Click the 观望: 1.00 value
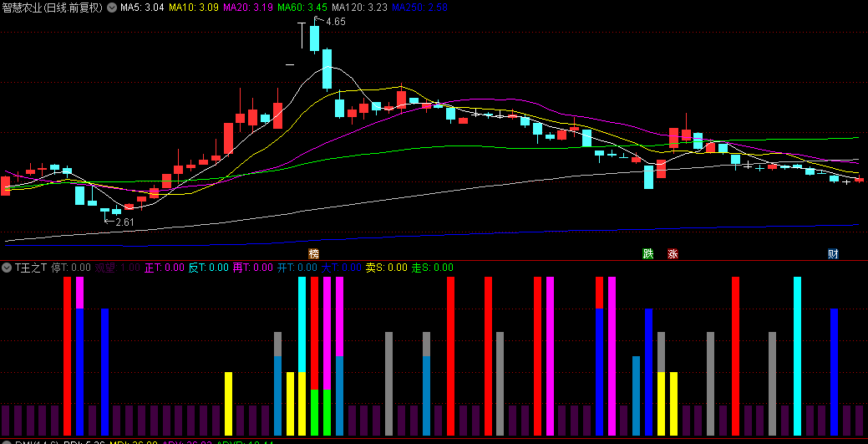868x444 pixels. 117,268
